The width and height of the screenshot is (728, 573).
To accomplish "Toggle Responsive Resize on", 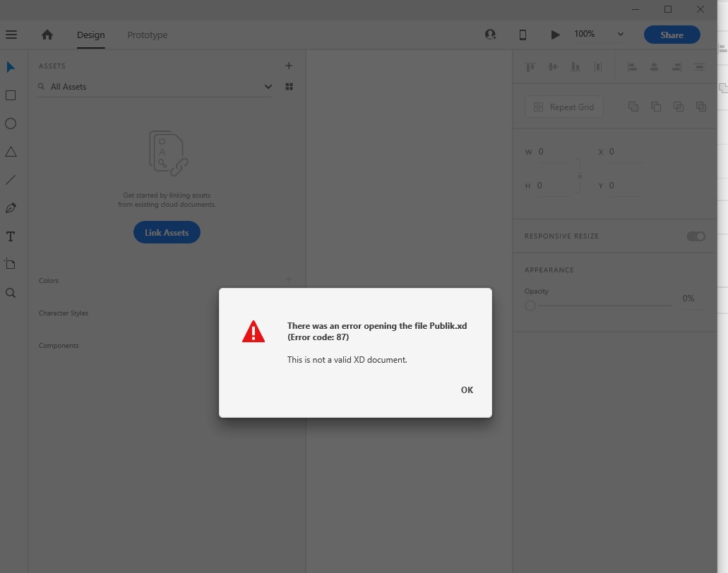I will (696, 236).
